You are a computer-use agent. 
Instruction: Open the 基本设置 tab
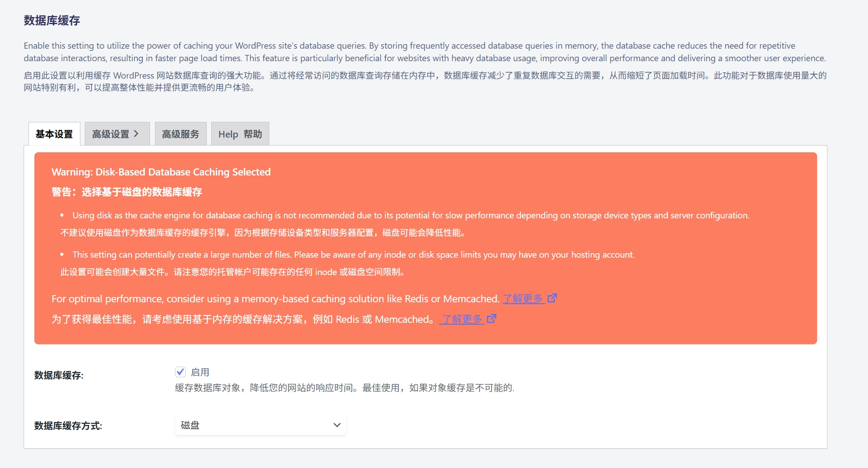pos(54,134)
